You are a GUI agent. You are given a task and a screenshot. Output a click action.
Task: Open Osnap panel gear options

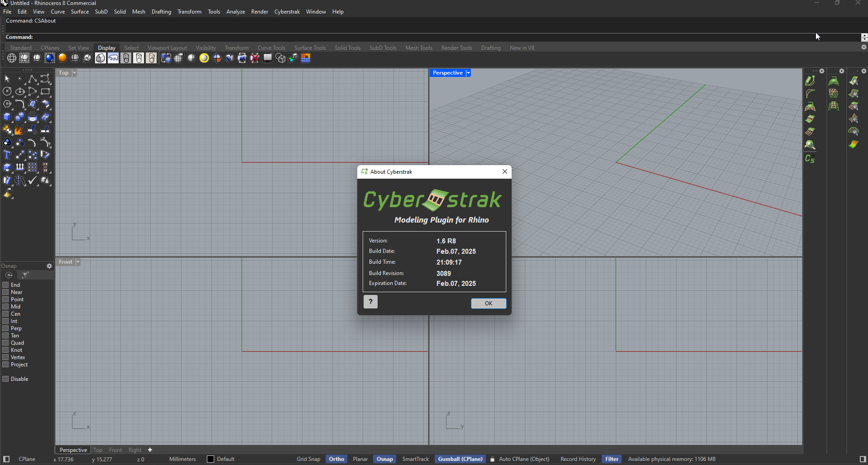pyautogui.click(x=49, y=266)
